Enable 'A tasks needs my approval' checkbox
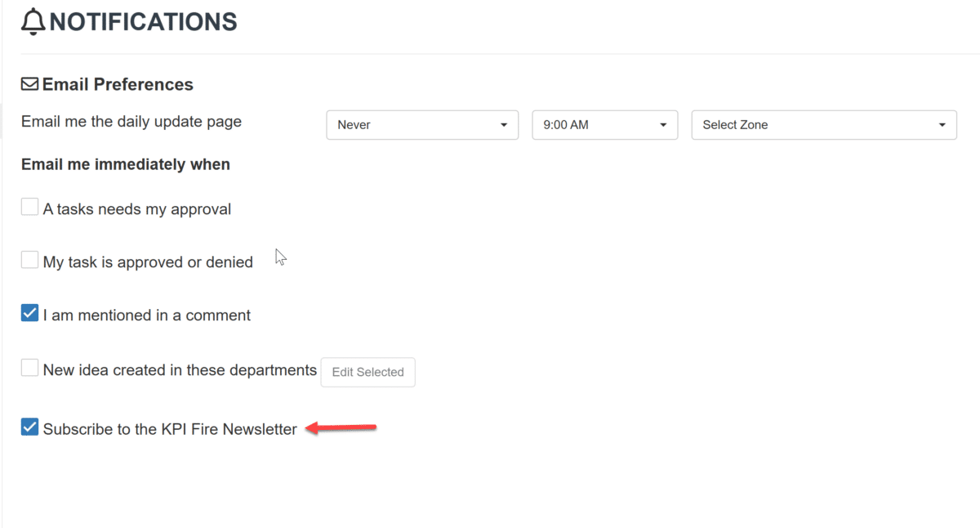 29,208
